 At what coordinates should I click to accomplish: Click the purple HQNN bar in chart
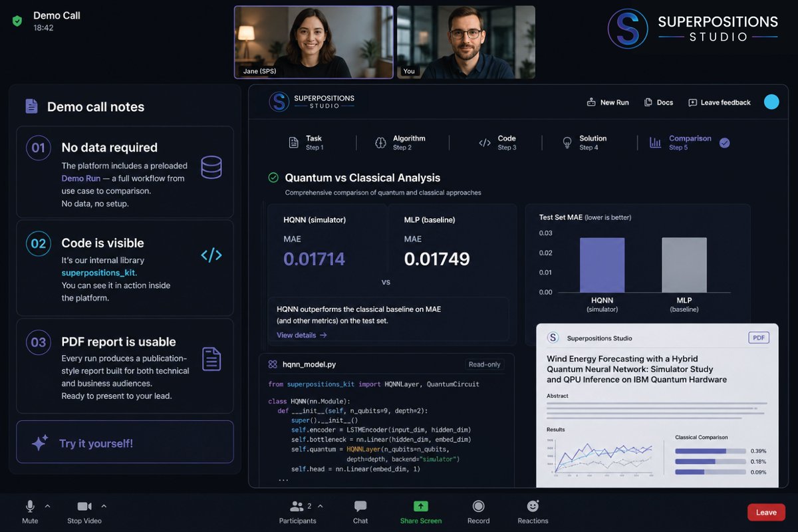(602, 265)
